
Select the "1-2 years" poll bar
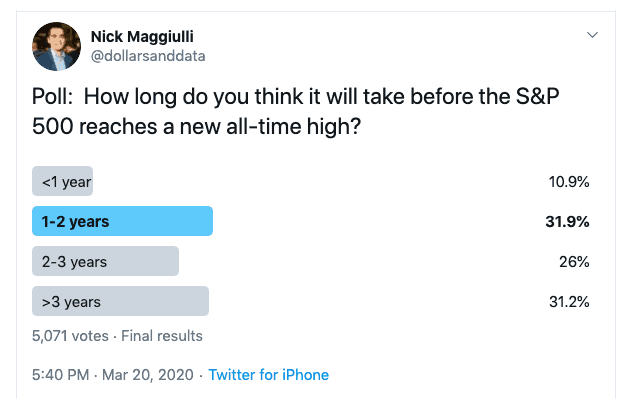coord(123,221)
